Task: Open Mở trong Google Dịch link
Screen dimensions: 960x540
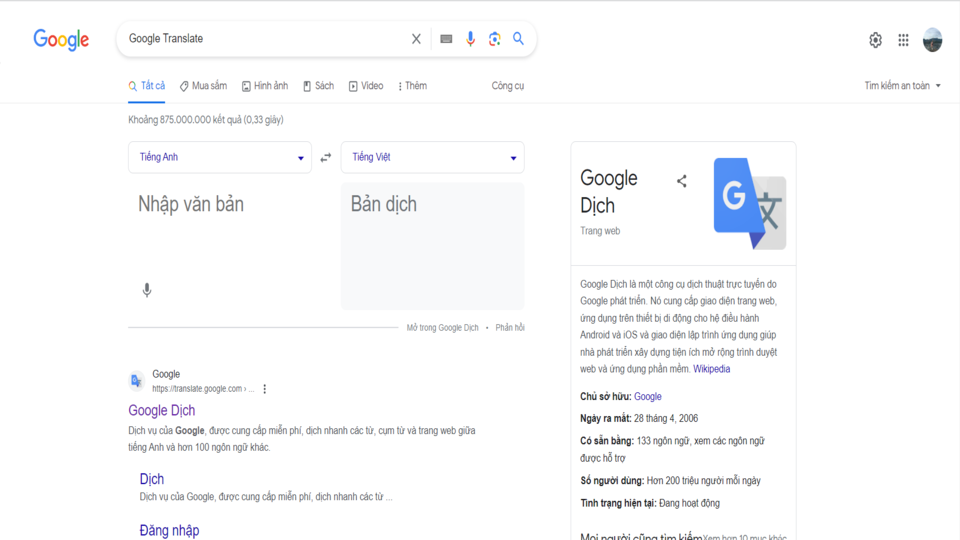Action: point(443,328)
